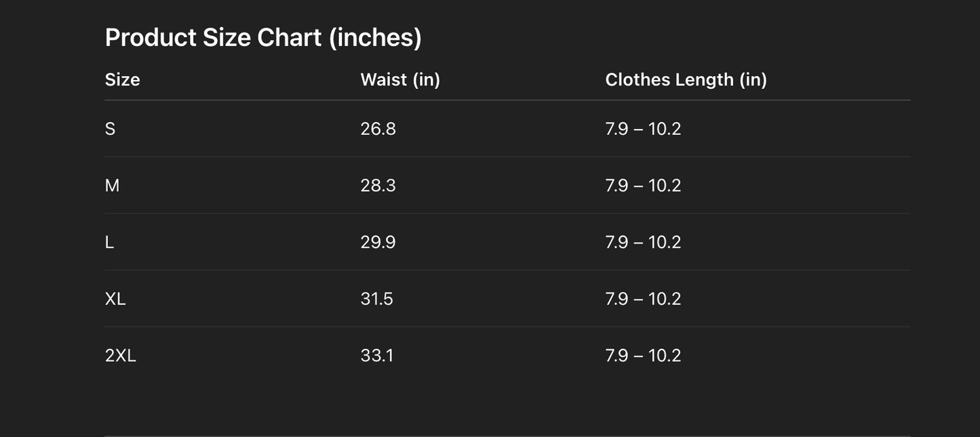Screen dimensions: 980x437
Task: Select the M size label
Action: (x=112, y=185)
